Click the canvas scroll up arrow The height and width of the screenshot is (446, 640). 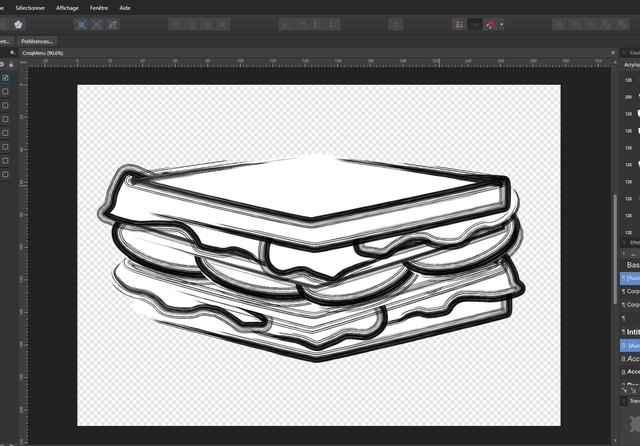tap(615, 62)
